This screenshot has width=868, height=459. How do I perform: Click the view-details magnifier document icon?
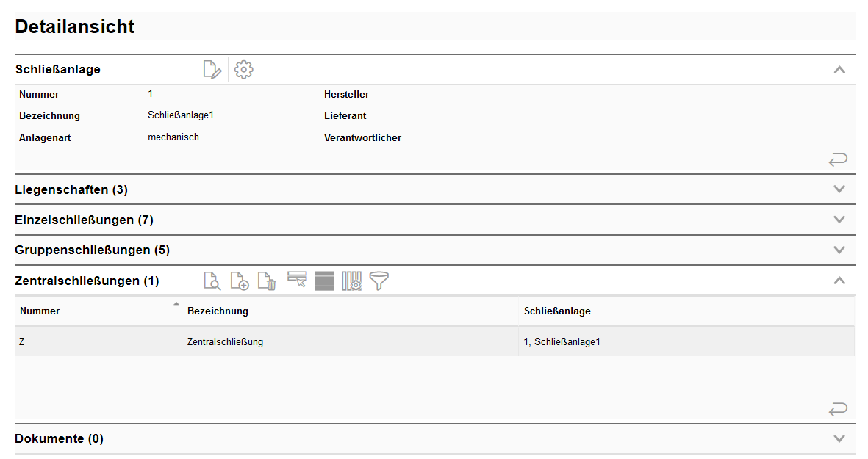(x=212, y=281)
